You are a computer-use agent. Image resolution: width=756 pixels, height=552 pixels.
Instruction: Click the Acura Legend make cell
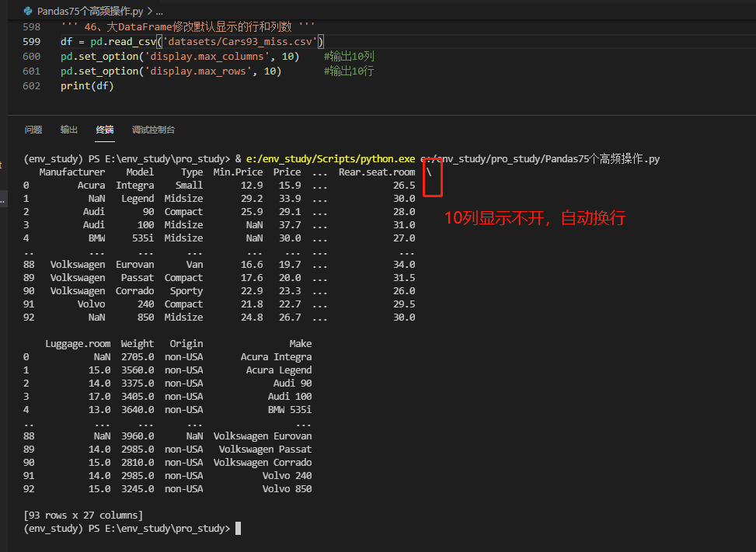279,370
